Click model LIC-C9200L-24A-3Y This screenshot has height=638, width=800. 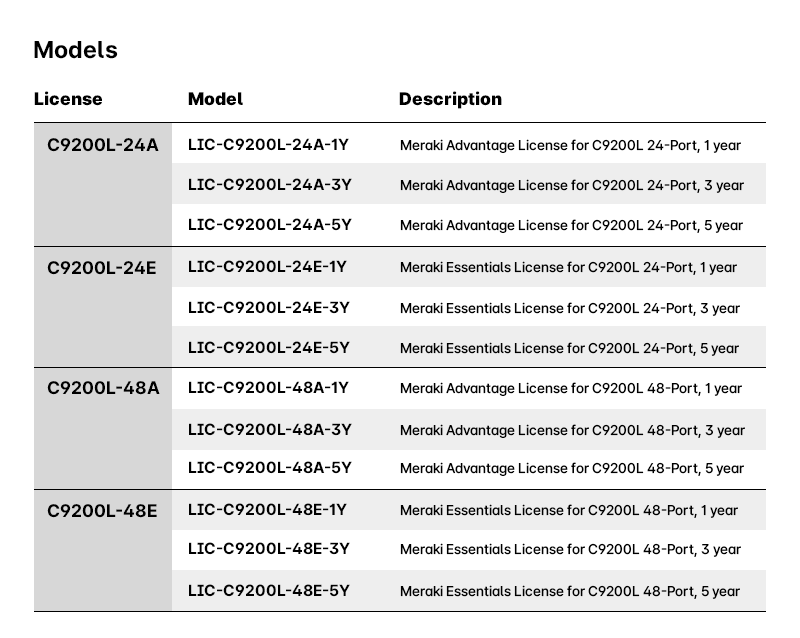point(269,184)
